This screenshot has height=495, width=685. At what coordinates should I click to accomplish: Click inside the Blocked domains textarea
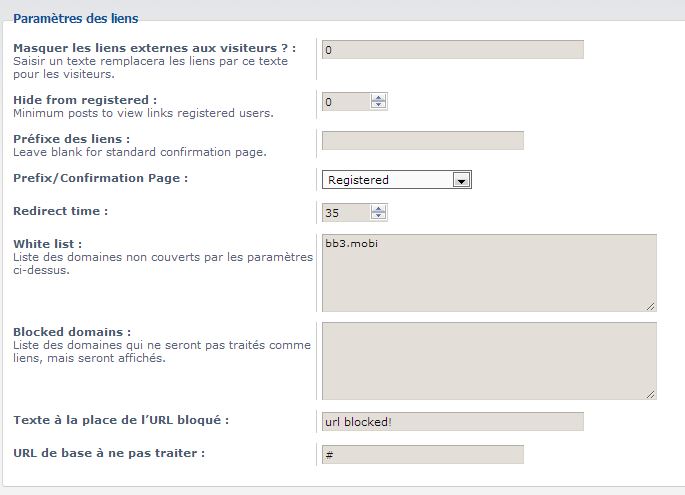coord(489,360)
